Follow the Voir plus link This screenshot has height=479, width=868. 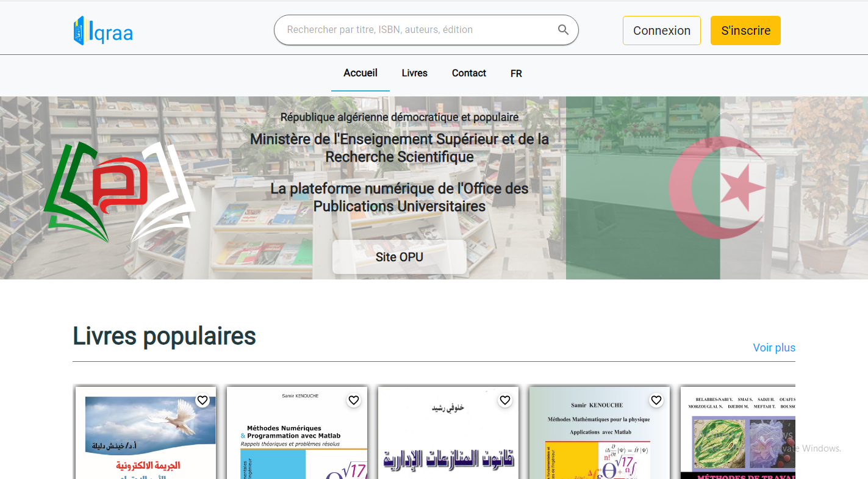click(773, 348)
